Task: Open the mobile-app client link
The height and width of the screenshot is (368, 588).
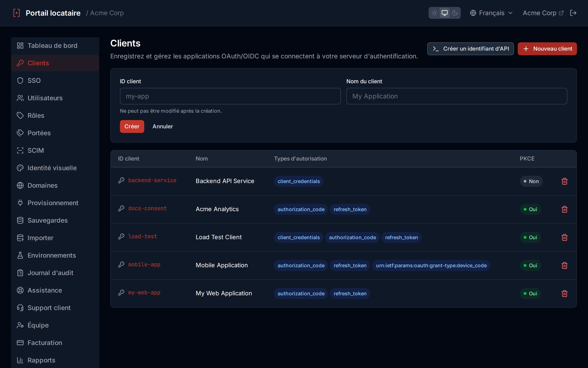Action: [x=144, y=264]
